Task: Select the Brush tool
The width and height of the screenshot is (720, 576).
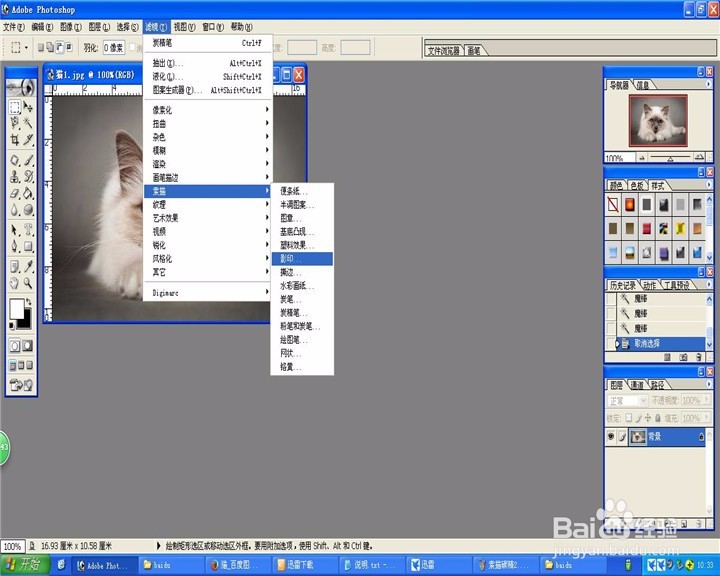Action: [28, 160]
